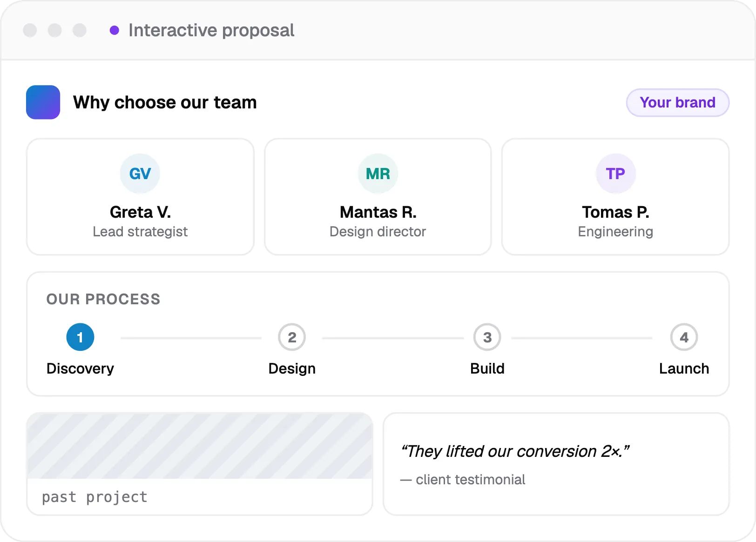Click the Design step label
The image size is (756, 542).
point(292,368)
